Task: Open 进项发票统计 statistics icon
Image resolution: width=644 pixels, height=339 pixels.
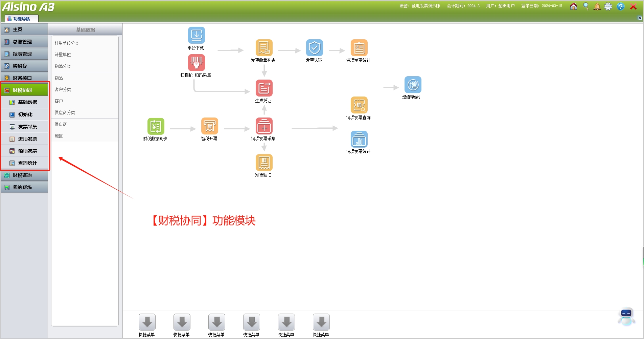Action: [x=359, y=48]
